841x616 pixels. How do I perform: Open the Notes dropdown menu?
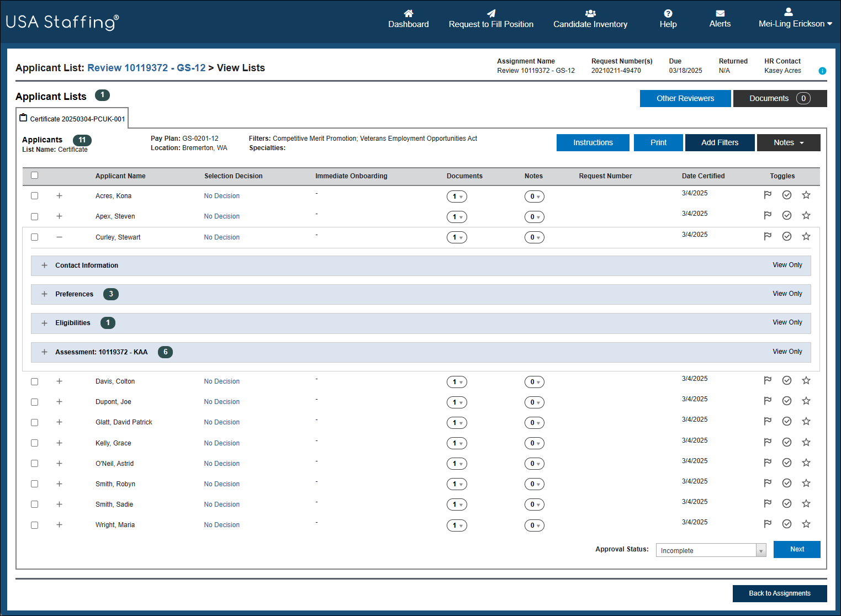789,142
